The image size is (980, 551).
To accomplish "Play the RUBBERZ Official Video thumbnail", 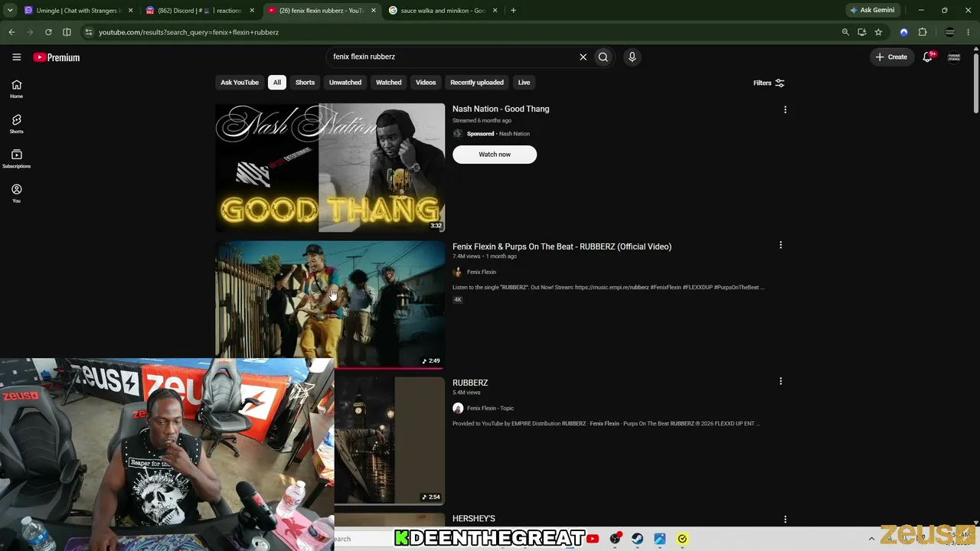I will click(x=330, y=305).
